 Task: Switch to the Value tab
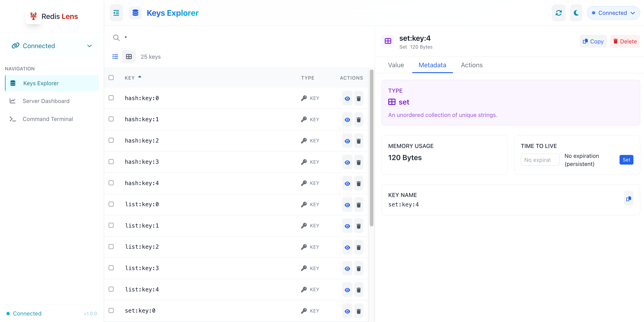396,65
